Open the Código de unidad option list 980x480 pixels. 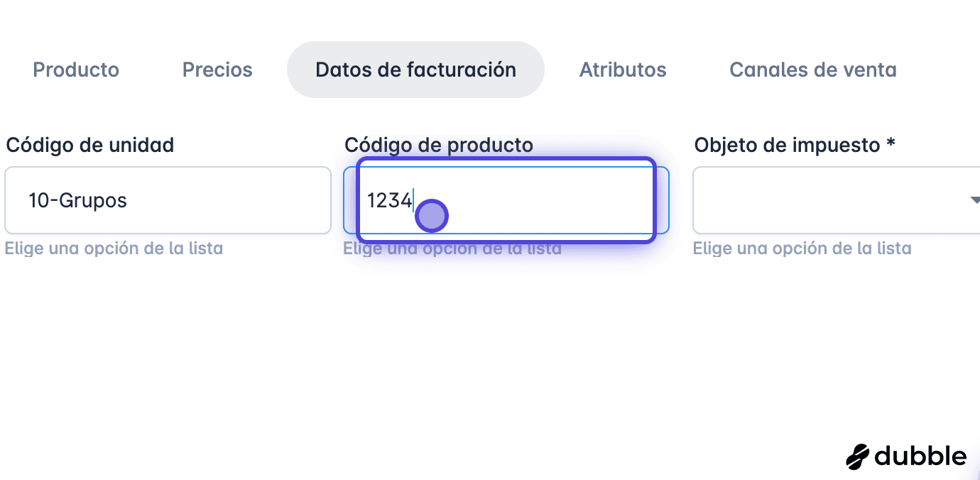coord(168,200)
